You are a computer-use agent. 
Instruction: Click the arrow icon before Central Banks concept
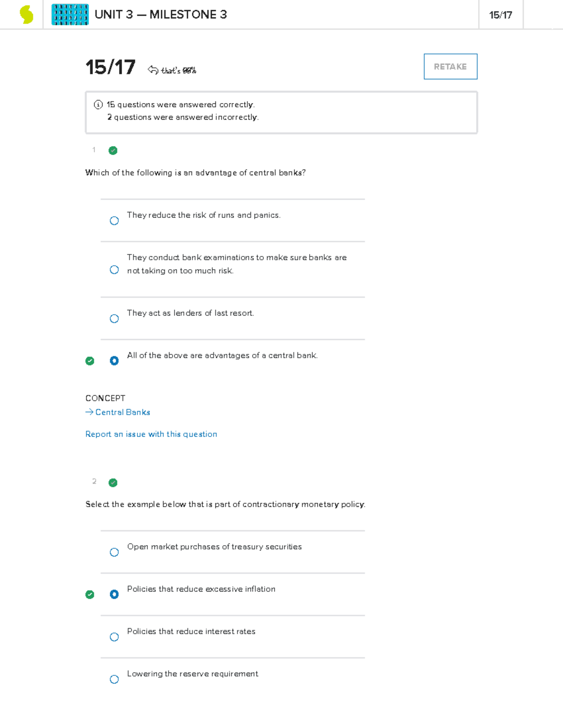click(89, 412)
